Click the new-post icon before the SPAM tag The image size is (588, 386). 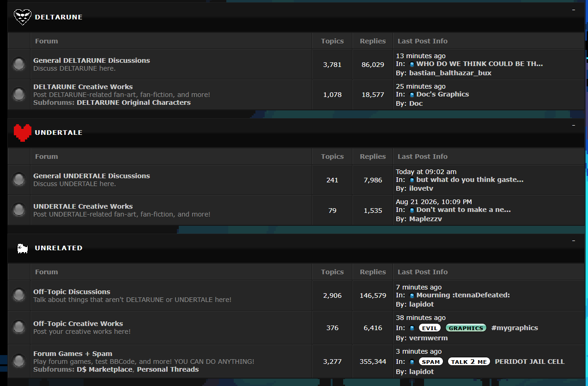click(x=412, y=362)
